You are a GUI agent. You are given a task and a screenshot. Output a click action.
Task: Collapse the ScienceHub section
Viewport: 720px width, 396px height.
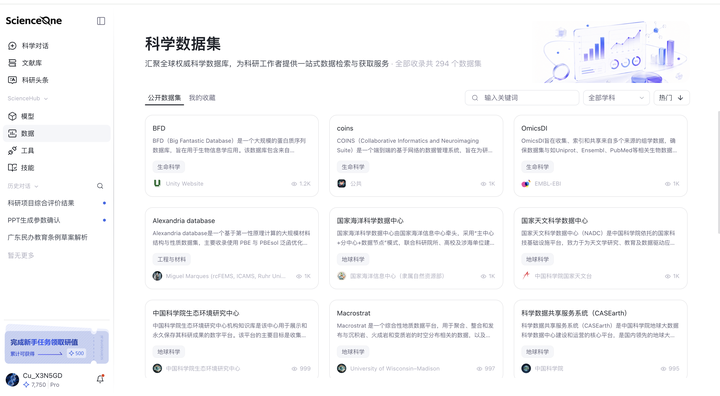[x=28, y=98]
